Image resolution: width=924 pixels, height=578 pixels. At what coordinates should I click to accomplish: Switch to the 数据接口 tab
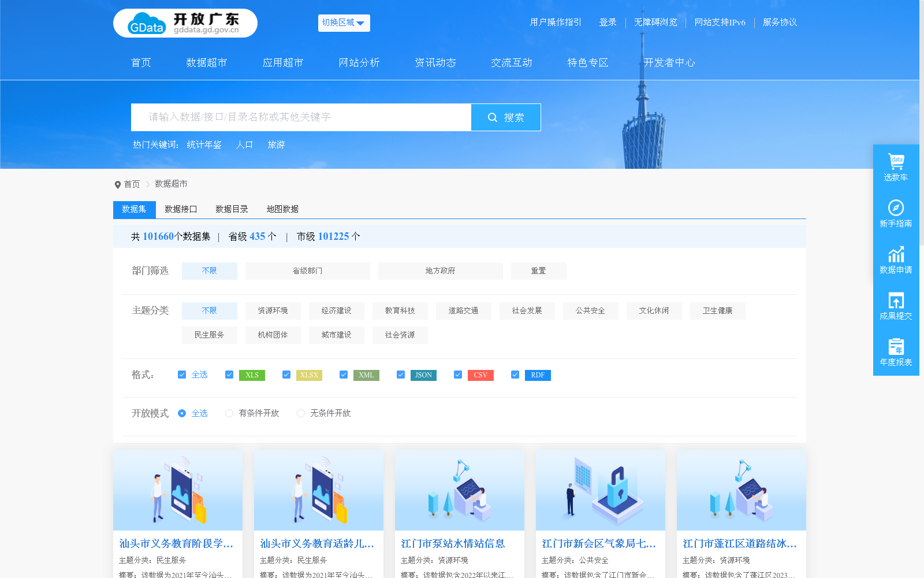click(180, 209)
